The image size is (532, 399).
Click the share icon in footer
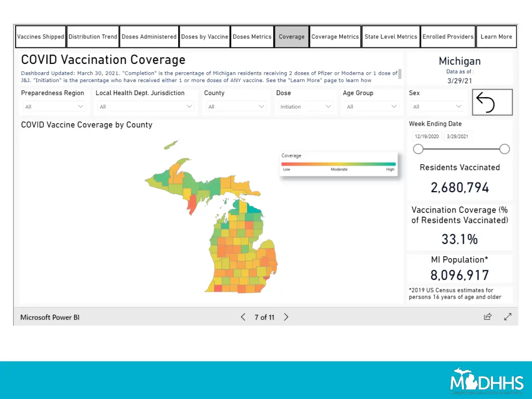(487, 317)
